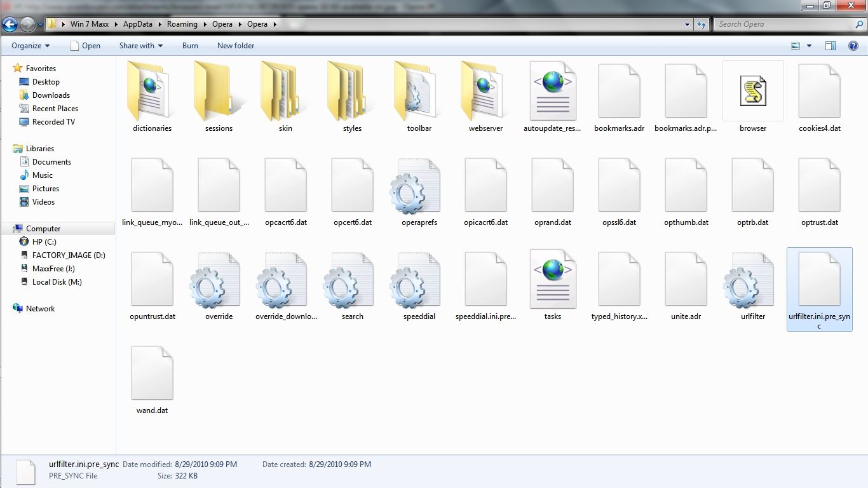This screenshot has height=488, width=868.
Task: Expand the Organize dropdown menu
Action: click(x=31, y=46)
